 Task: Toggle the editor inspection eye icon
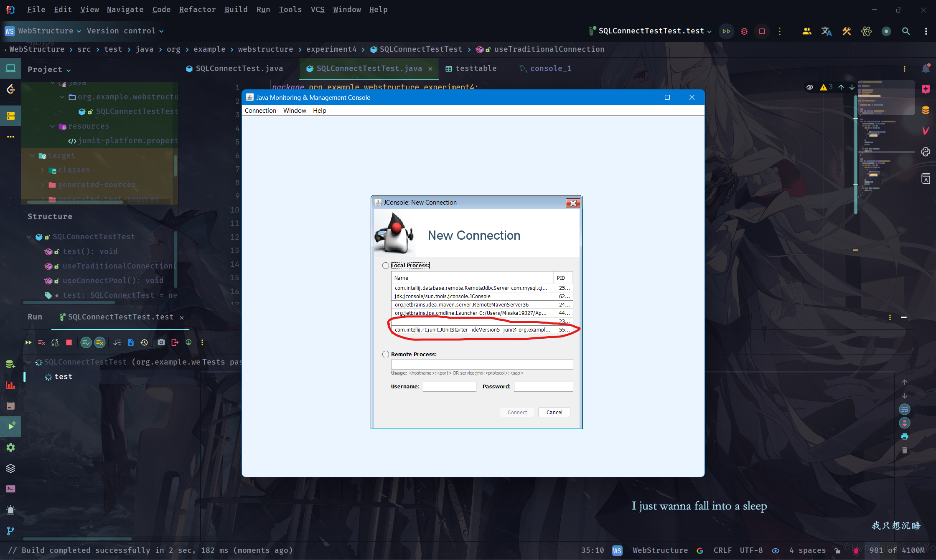click(x=810, y=87)
